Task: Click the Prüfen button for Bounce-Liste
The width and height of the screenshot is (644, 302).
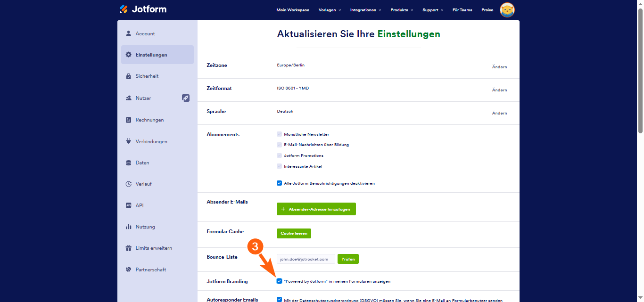Action: [x=348, y=259]
